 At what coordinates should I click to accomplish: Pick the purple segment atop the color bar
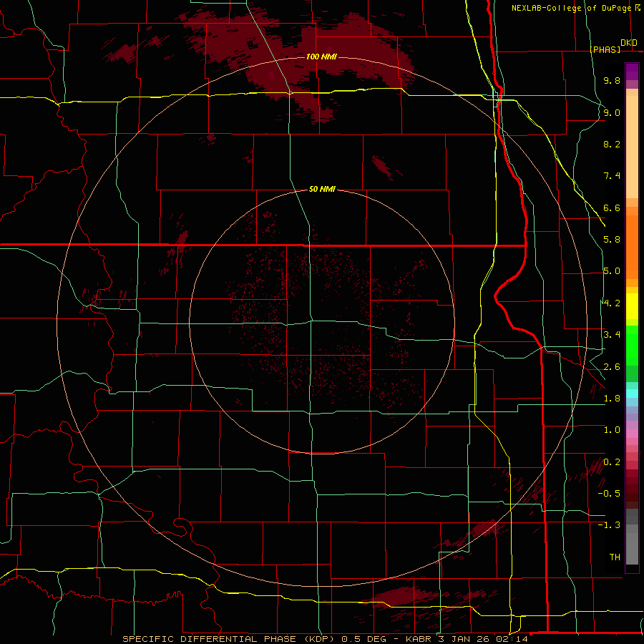[x=632, y=72]
